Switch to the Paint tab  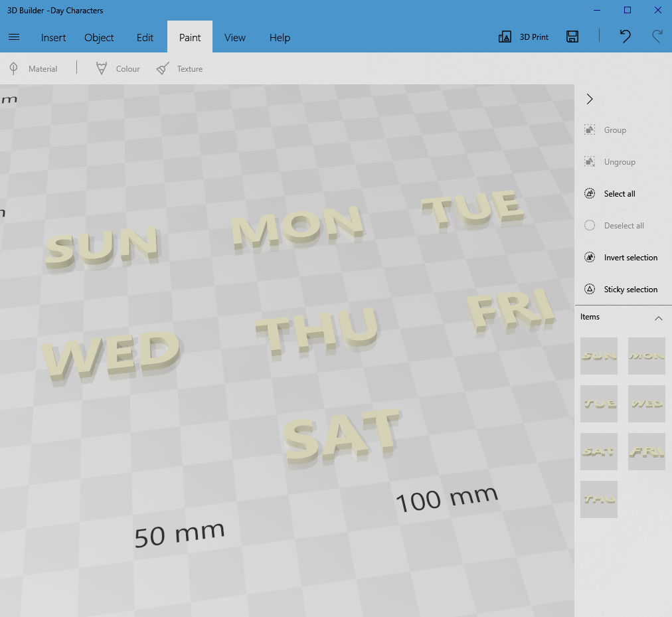(x=189, y=38)
